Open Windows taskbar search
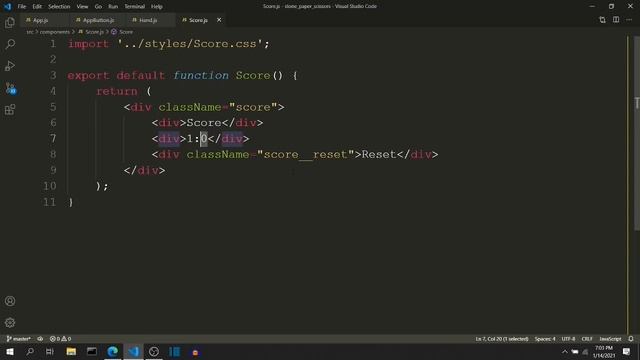640x360 pixels. point(30,351)
